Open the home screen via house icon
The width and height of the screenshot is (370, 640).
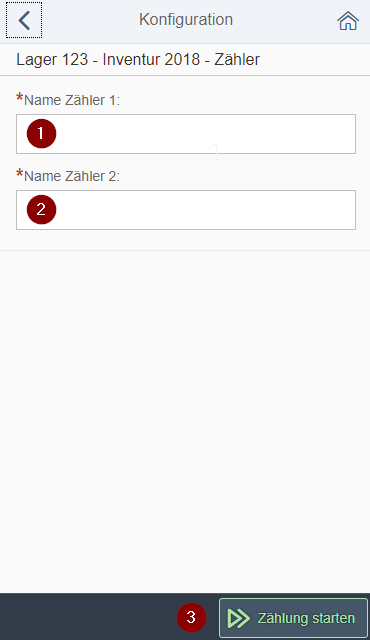point(348,20)
